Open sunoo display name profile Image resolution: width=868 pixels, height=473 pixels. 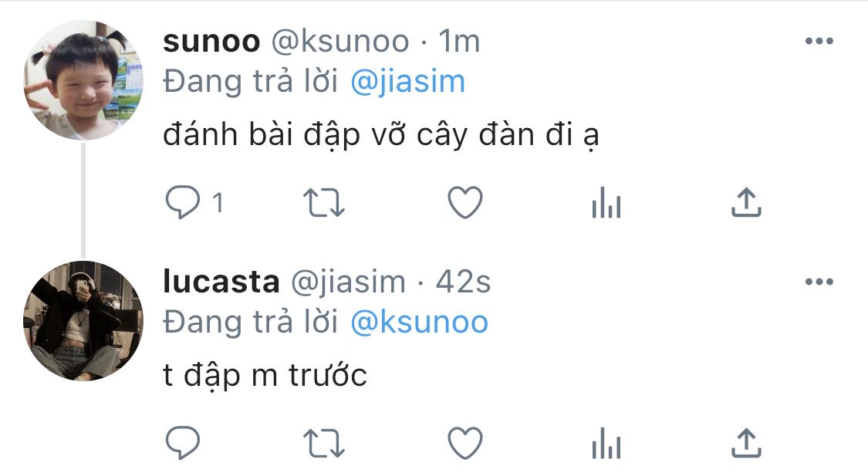click(x=211, y=41)
